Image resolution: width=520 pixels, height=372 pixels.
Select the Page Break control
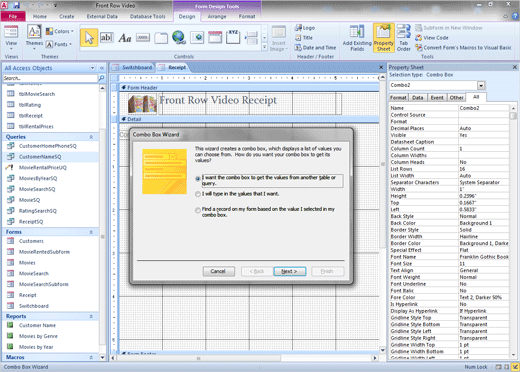click(x=251, y=38)
